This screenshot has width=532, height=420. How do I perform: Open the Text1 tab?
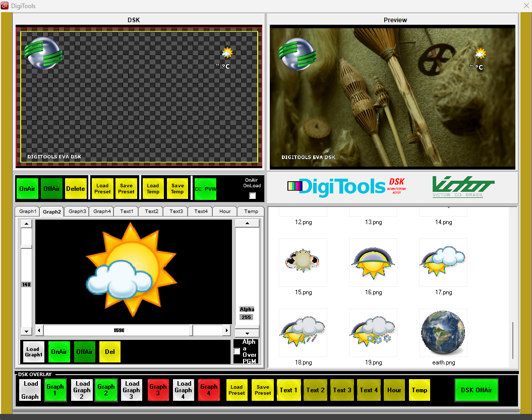pos(127,211)
